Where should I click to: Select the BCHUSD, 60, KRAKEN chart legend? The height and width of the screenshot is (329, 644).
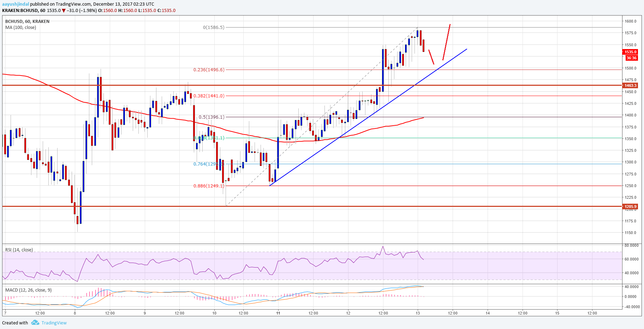27,21
